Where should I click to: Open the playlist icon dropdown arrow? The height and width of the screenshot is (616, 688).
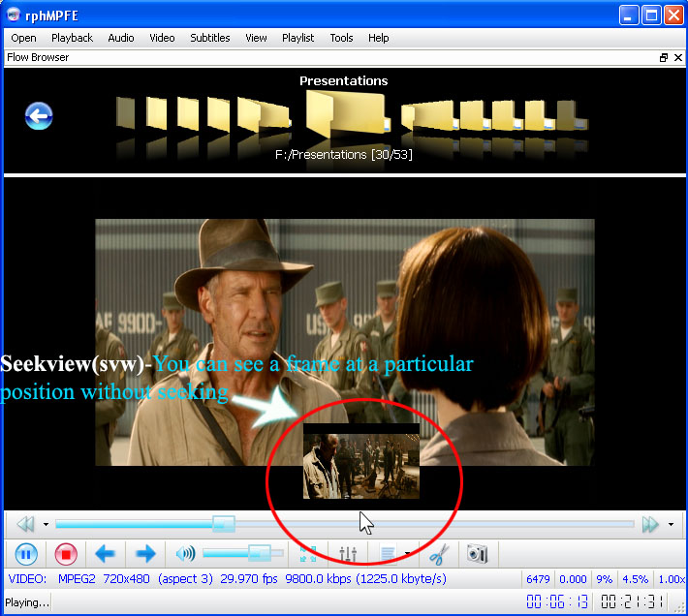point(408,554)
